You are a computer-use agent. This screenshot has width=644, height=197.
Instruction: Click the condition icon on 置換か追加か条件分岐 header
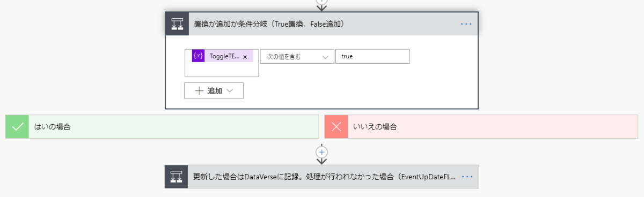click(177, 24)
